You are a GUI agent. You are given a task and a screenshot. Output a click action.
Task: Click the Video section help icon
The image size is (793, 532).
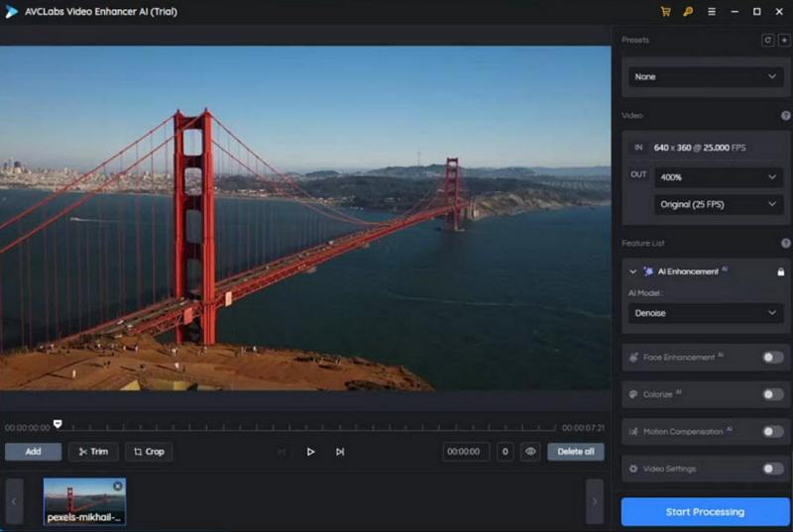pyautogui.click(x=785, y=116)
